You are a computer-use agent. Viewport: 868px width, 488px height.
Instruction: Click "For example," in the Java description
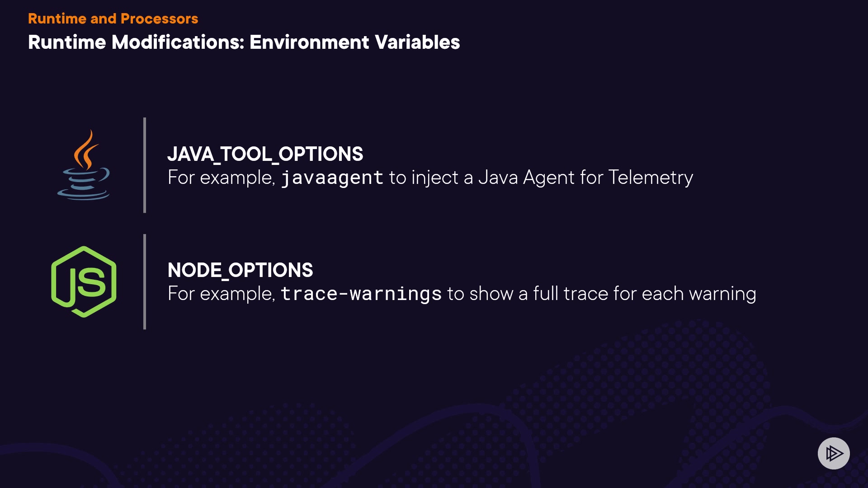(x=221, y=178)
